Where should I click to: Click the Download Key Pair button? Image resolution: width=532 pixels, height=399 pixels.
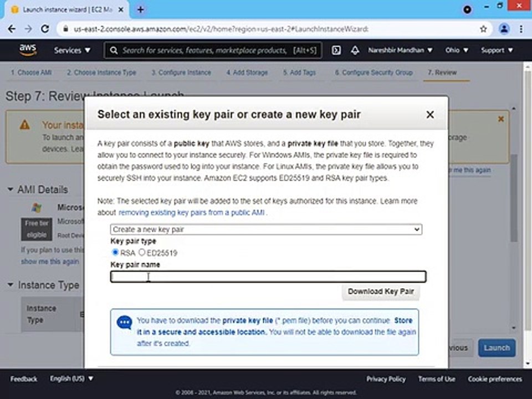(x=381, y=291)
